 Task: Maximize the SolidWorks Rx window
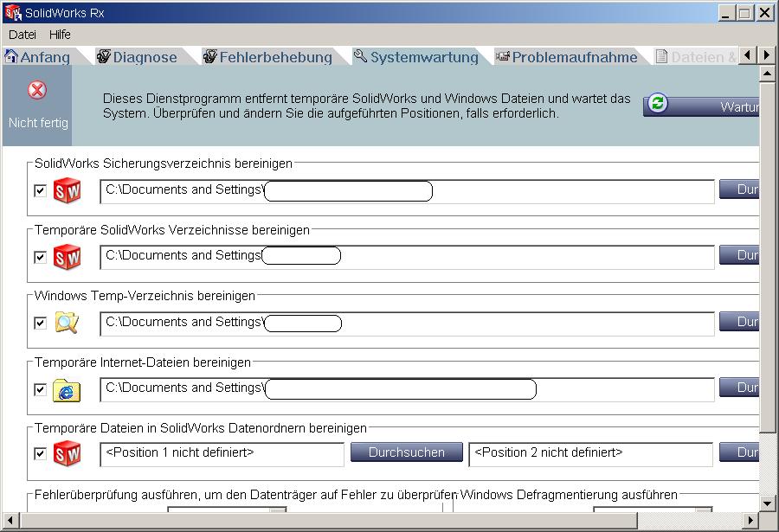click(744, 13)
